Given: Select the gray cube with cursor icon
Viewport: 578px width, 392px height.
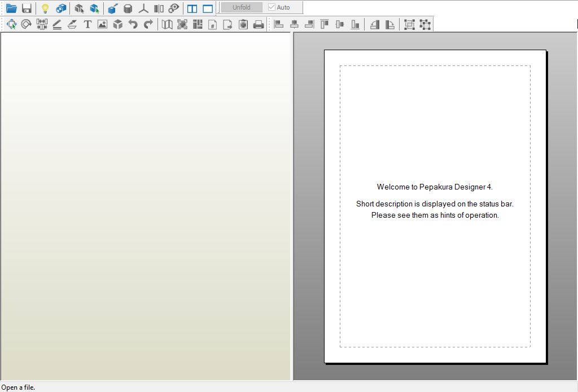Looking at the screenshot, I should click(x=79, y=8).
